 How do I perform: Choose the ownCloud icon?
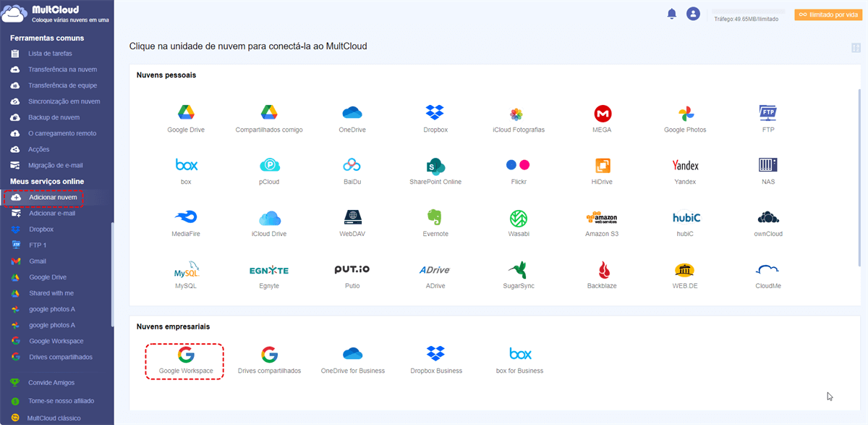coord(768,217)
